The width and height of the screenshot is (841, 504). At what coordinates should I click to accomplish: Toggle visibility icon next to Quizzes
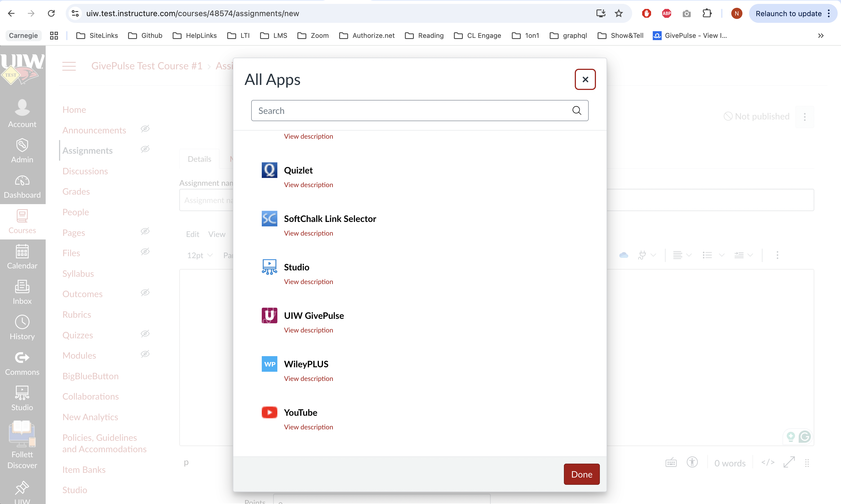(145, 334)
